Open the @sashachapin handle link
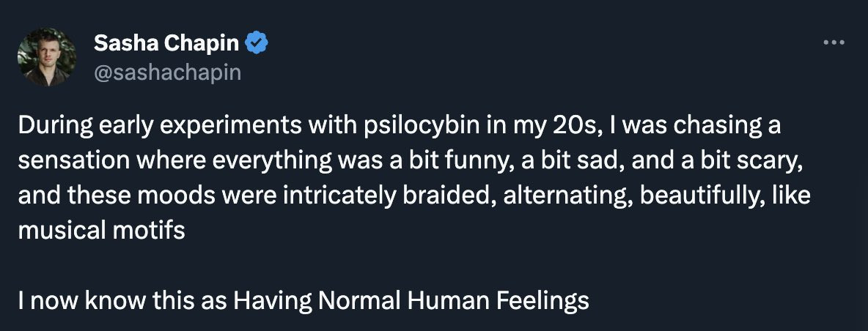 click(168, 72)
